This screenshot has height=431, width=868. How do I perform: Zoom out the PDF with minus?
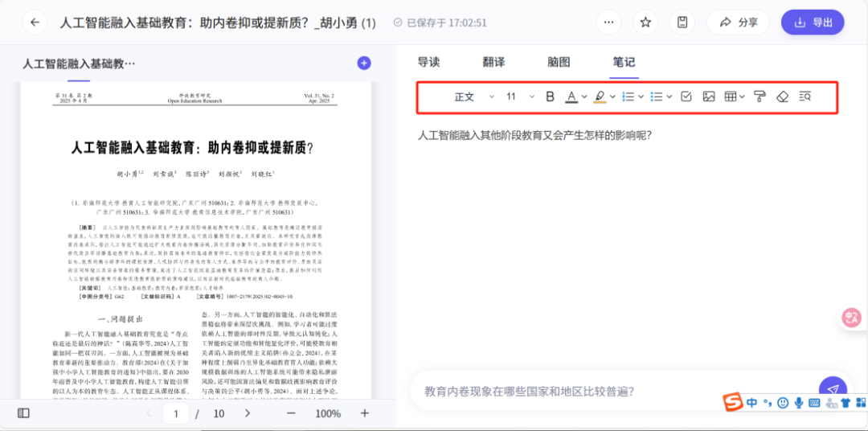291,413
